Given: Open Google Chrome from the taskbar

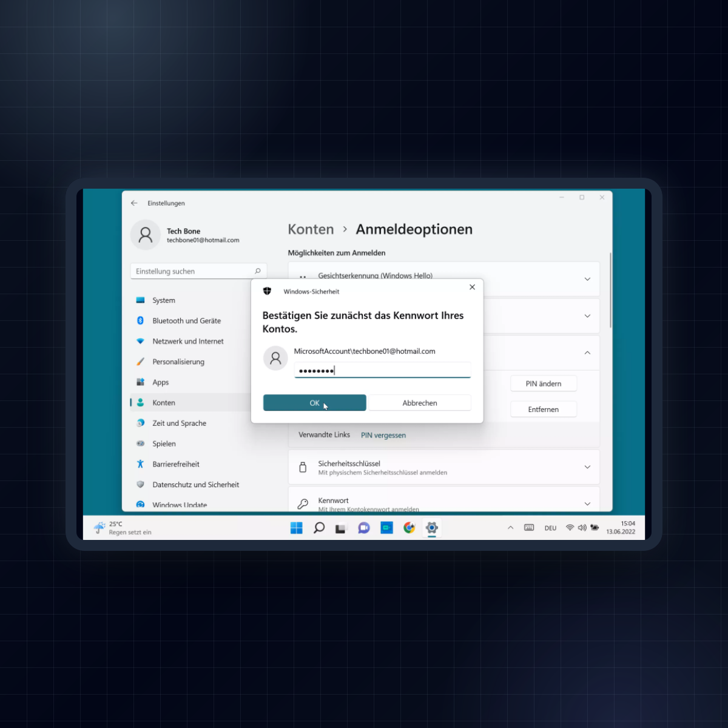Looking at the screenshot, I should 409,528.
